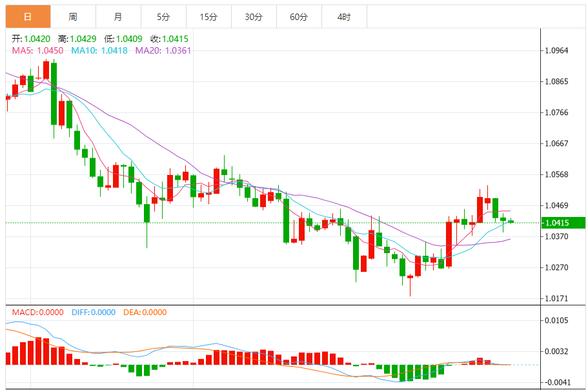This screenshot has width=588, height=390.
Task: Click the 1.0667 price axis label
Action: (556, 143)
